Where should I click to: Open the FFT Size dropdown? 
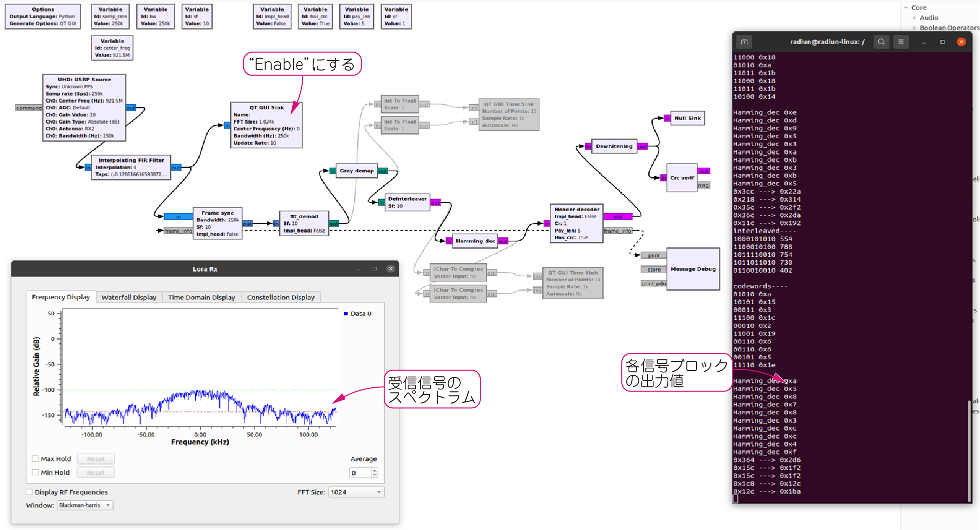click(356, 492)
